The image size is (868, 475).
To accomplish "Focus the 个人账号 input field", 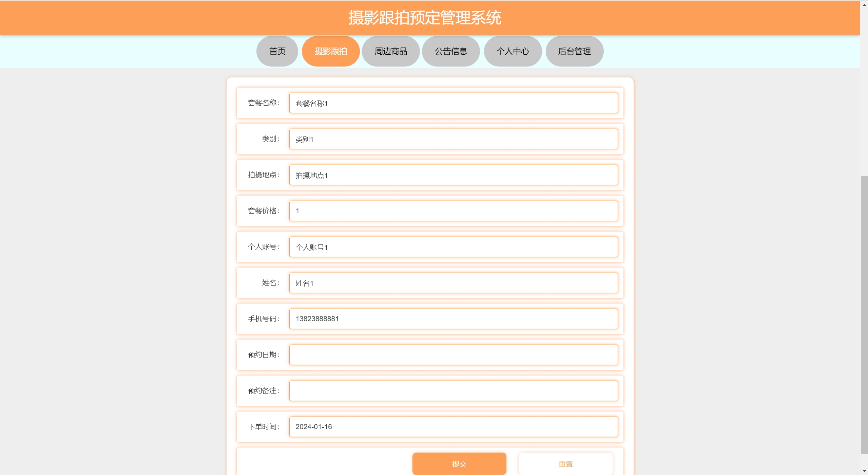I will pyautogui.click(x=453, y=247).
